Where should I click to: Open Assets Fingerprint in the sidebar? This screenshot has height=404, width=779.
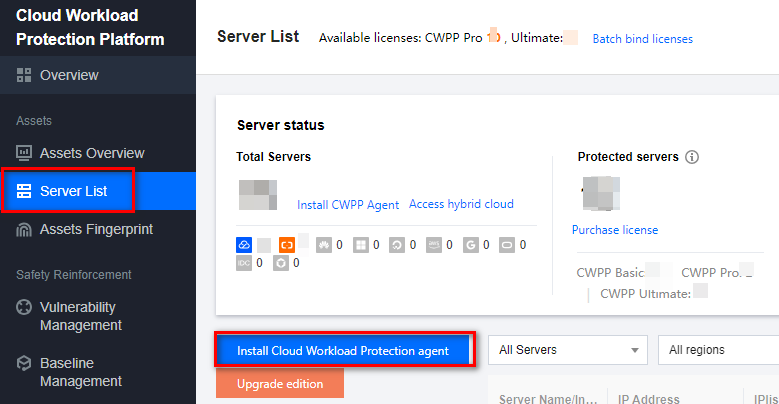click(98, 230)
